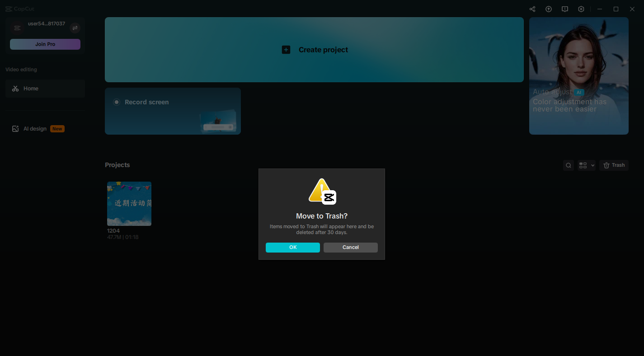Open the share icon in the title bar
Screen dimensions: 644x356
tap(532, 9)
